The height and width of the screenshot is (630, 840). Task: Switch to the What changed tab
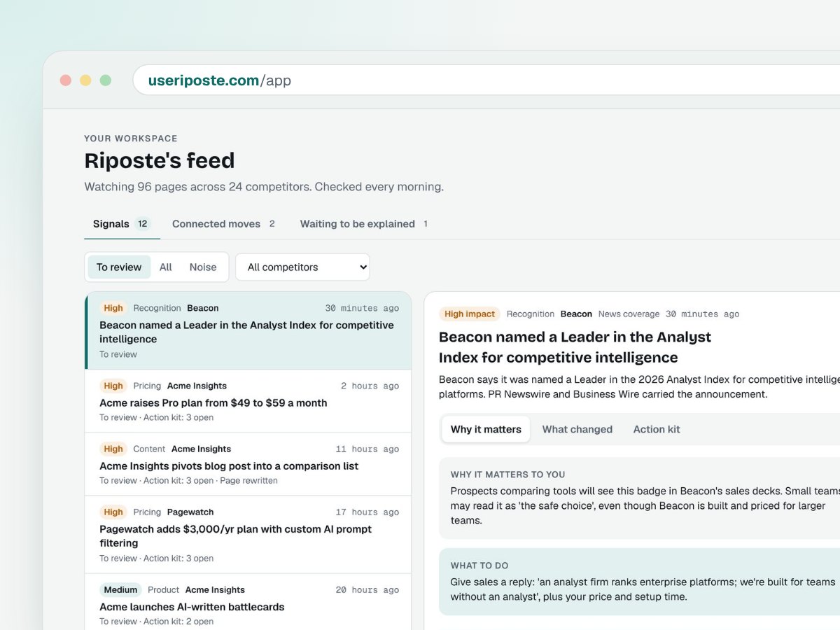[x=577, y=429]
